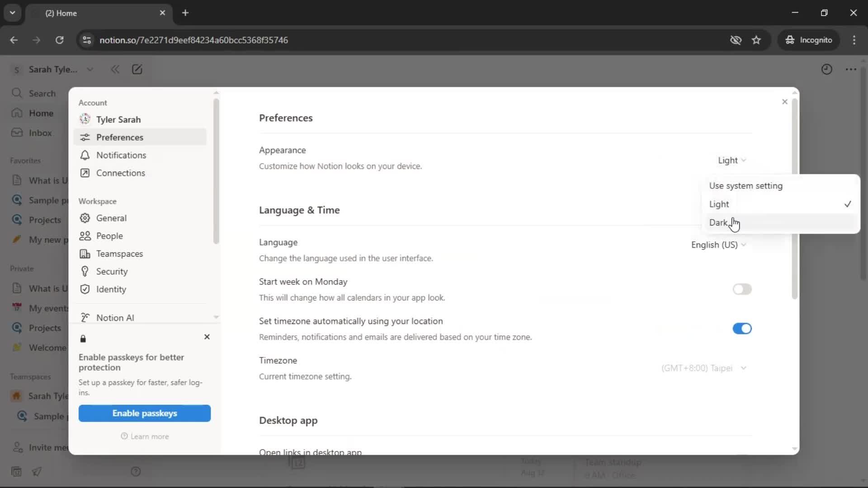Click the Connections arrow-box icon

pyautogui.click(x=85, y=173)
